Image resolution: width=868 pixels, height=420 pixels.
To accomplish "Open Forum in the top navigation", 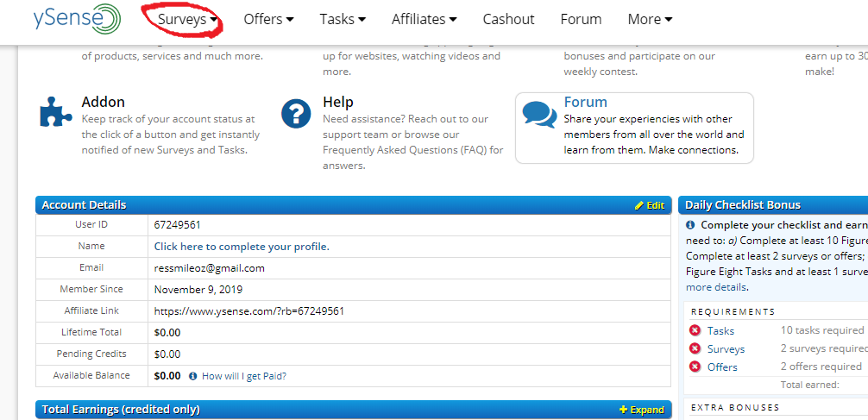I will click(x=581, y=19).
